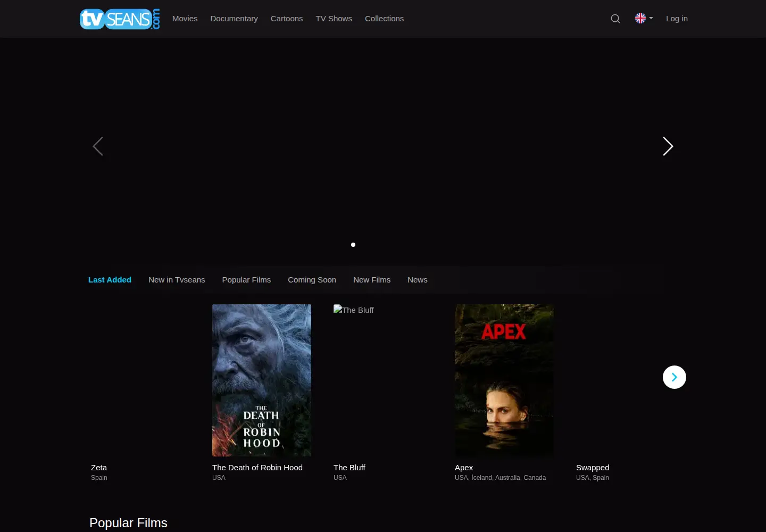Image resolution: width=766 pixels, height=532 pixels.
Task: Select the Last Added tab
Action: click(110, 280)
